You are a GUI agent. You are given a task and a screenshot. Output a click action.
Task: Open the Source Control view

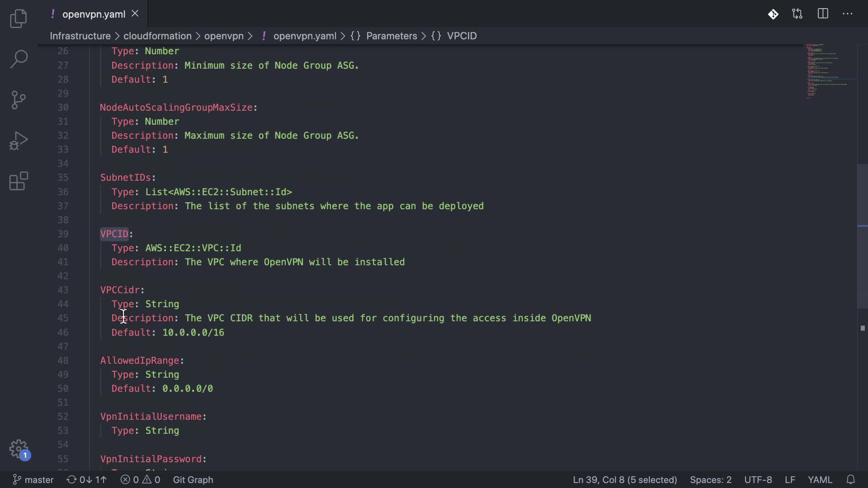tap(19, 100)
